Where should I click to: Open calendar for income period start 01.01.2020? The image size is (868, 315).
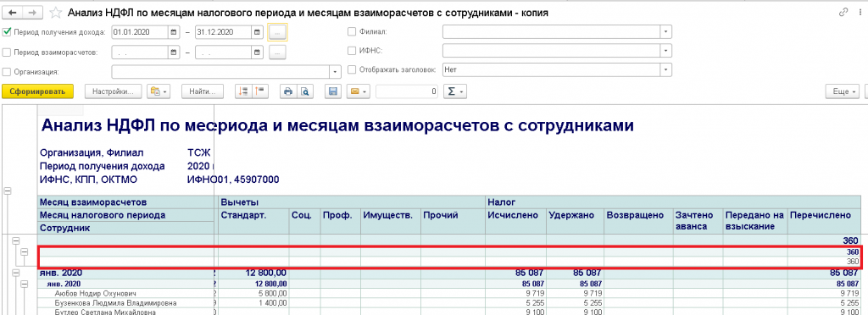point(173,33)
